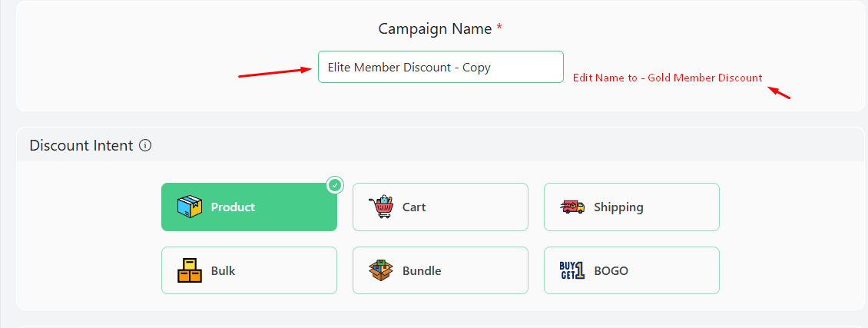Focus the Campaign Name text field
This screenshot has width=868, height=328.
[441, 67]
